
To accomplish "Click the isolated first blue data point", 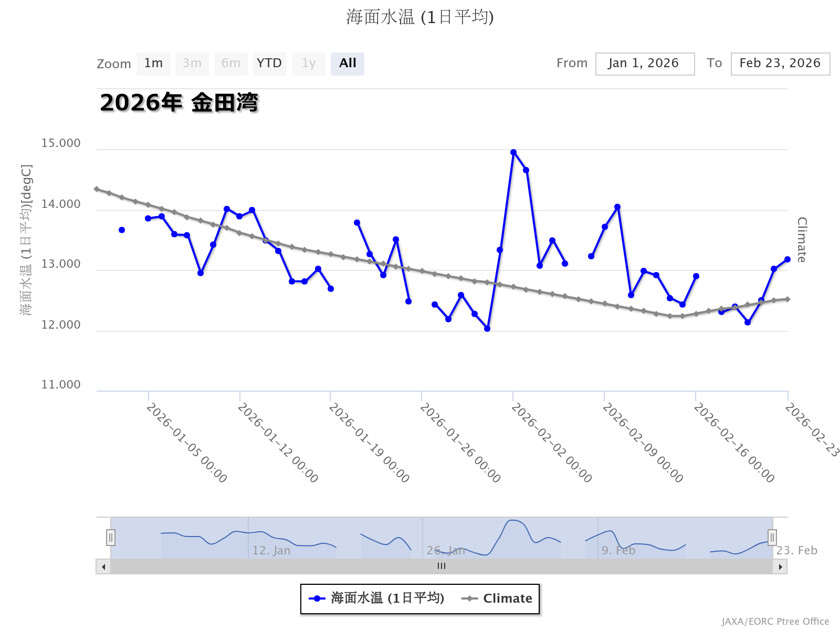I will pos(122,230).
